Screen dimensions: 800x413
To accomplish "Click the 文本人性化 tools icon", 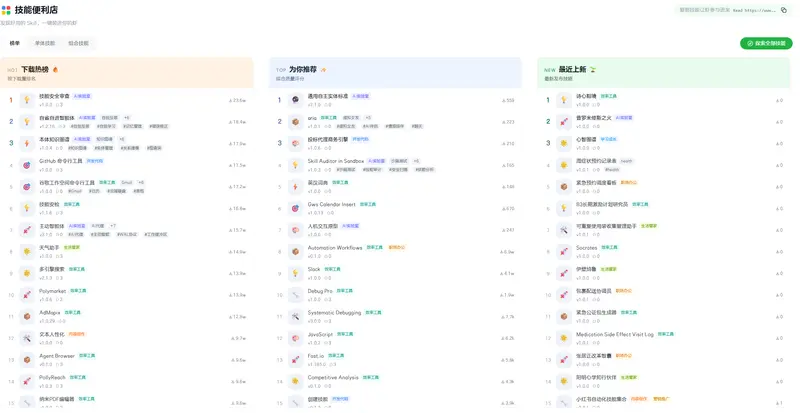I will pos(27,338).
